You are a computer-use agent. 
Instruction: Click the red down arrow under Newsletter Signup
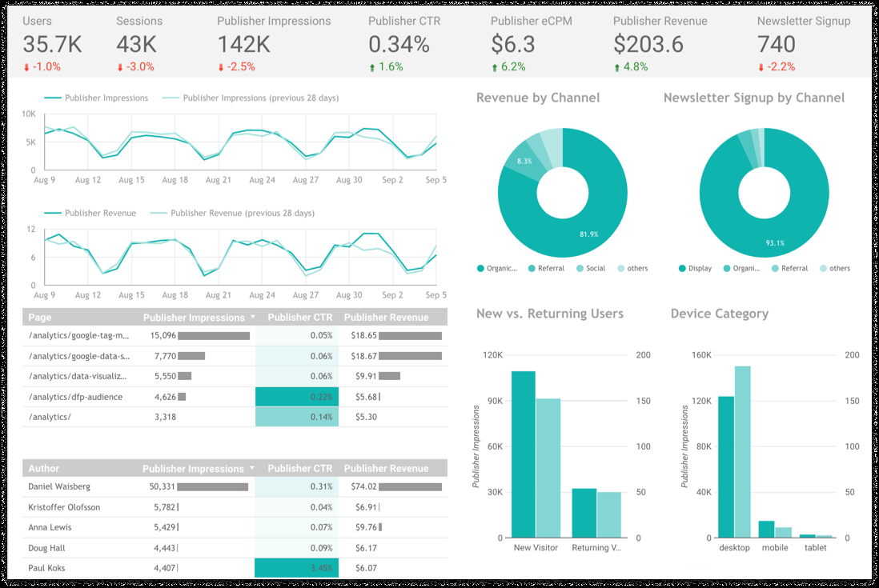[x=761, y=67]
